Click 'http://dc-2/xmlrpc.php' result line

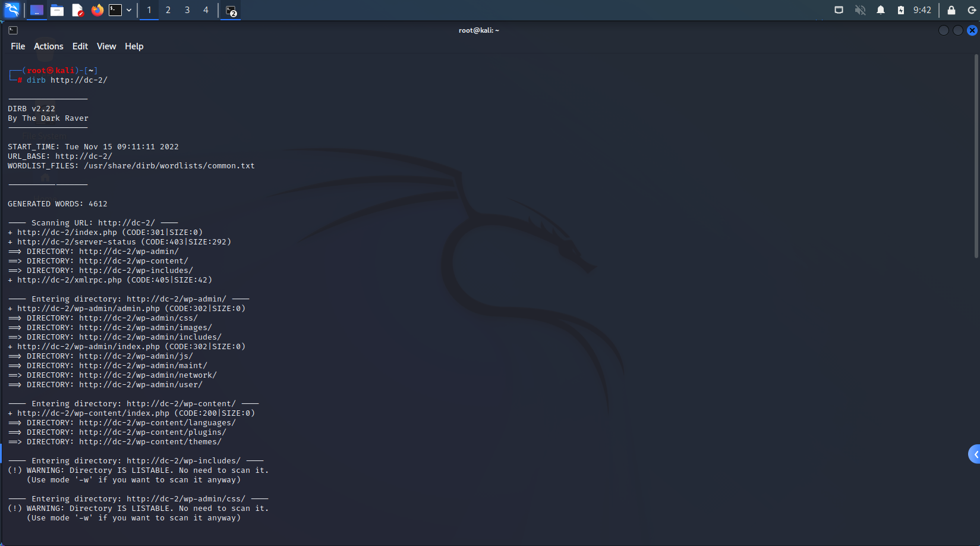(x=110, y=280)
